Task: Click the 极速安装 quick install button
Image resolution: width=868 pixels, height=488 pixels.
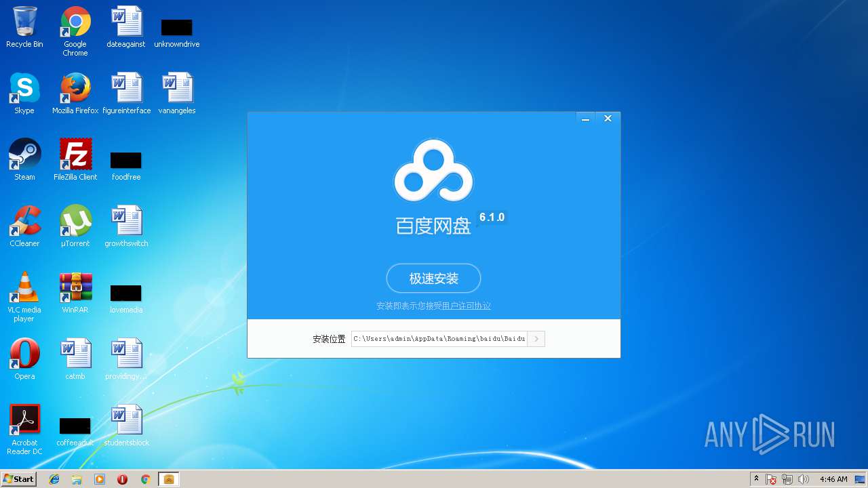Action: pos(433,278)
